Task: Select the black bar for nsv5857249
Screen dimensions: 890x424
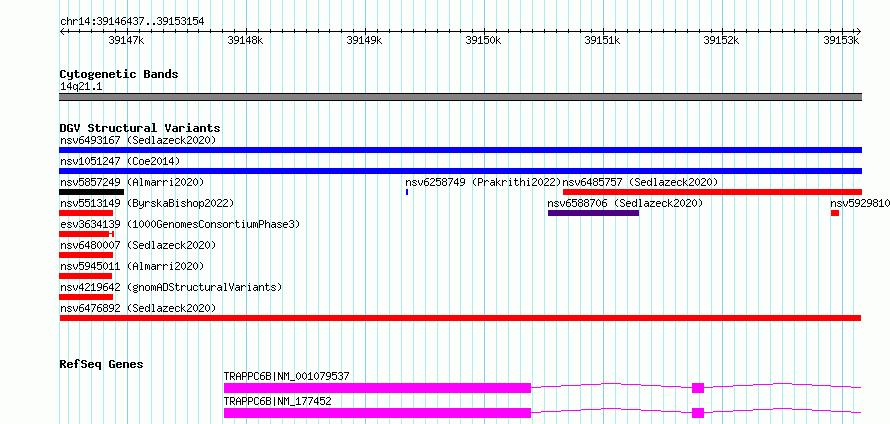Action: 91,192
